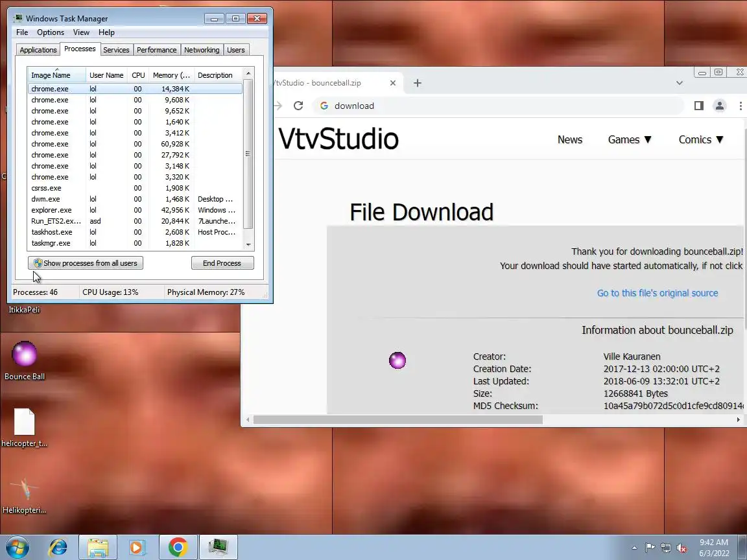Screen dimensions: 747x560
Task: Show hidden system tray icons arrow
Action: pyautogui.click(x=634, y=548)
